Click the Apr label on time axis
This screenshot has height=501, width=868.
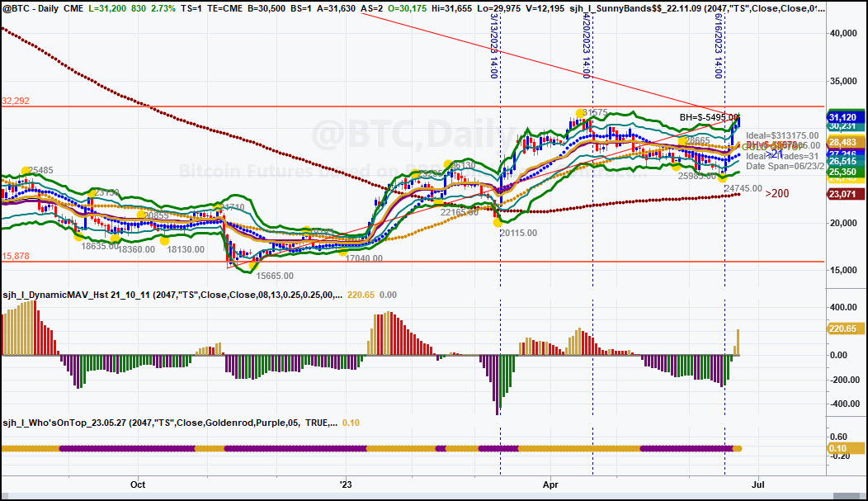click(x=550, y=485)
